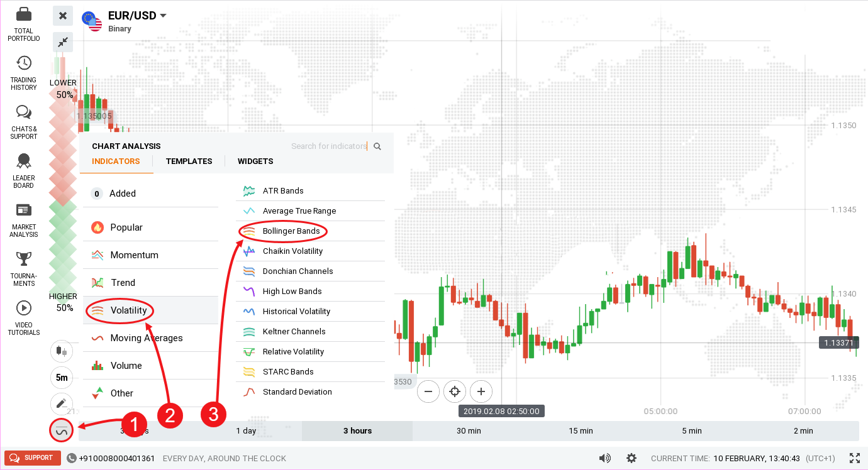Select the Volatility indicator category

click(x=150, y=310)
